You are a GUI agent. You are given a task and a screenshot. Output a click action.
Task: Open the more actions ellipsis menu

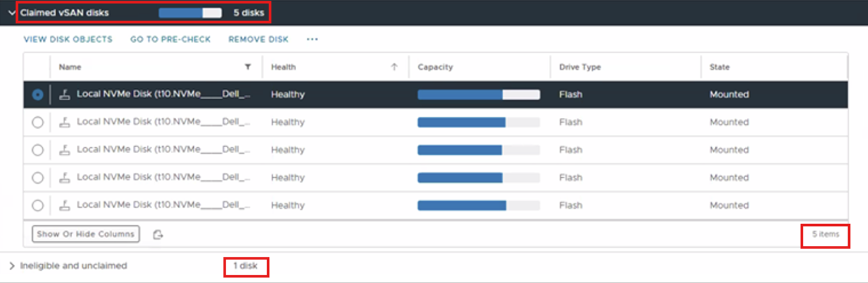312,40
